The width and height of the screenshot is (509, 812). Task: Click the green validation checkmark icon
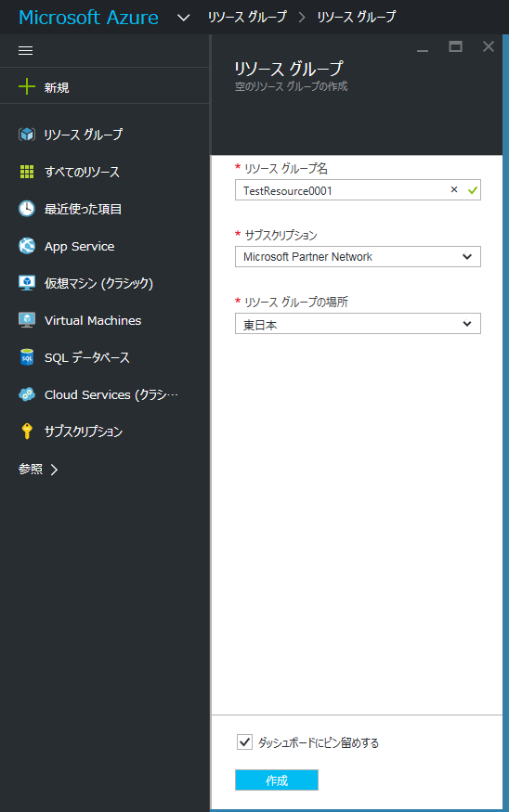point(472,190)
